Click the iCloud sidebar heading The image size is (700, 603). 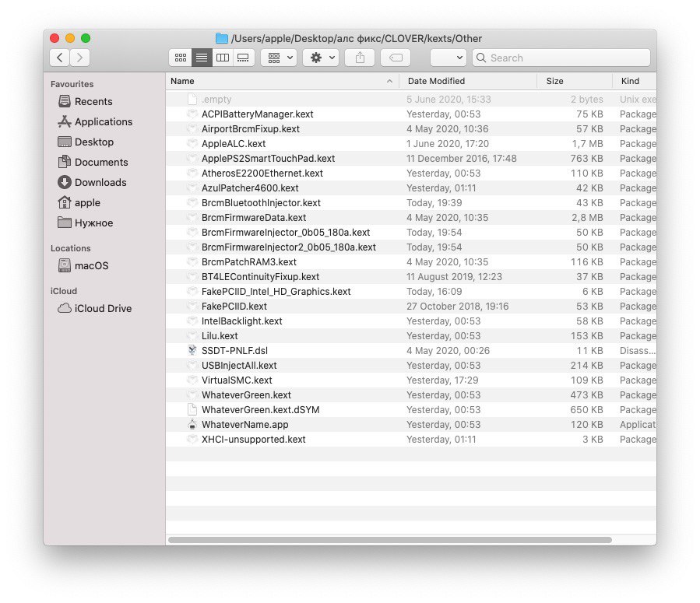click(x=63, y=291)
